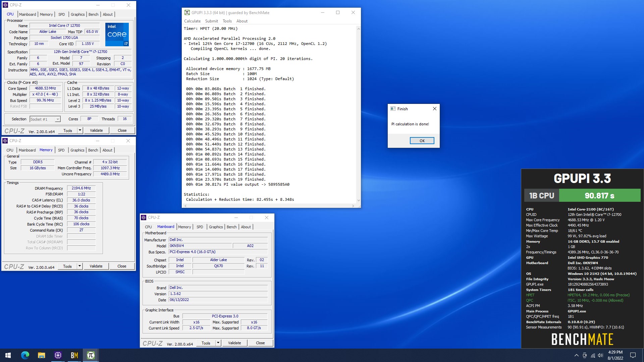
Task: Switch to SPD tab in Memory CPU-Z window
Action: click(61, 150)
